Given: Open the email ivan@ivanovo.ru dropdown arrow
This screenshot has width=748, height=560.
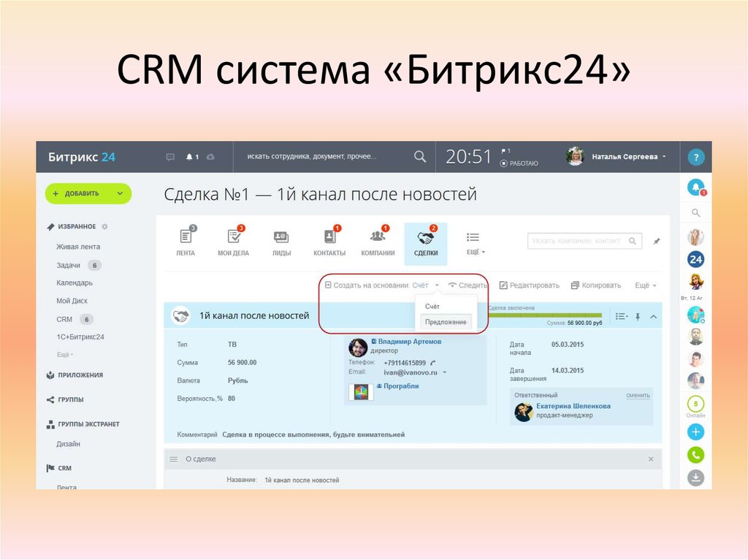Looking at the screenshot, I should pyautogui.click(x=445, y=372).
